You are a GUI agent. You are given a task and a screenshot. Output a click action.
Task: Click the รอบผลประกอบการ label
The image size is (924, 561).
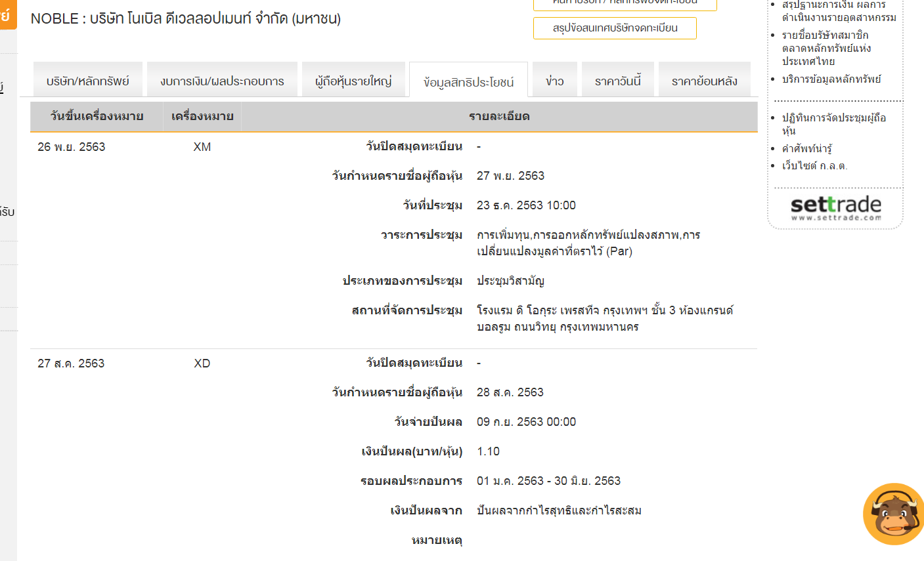pyautogui.click(x=411, y=481)
